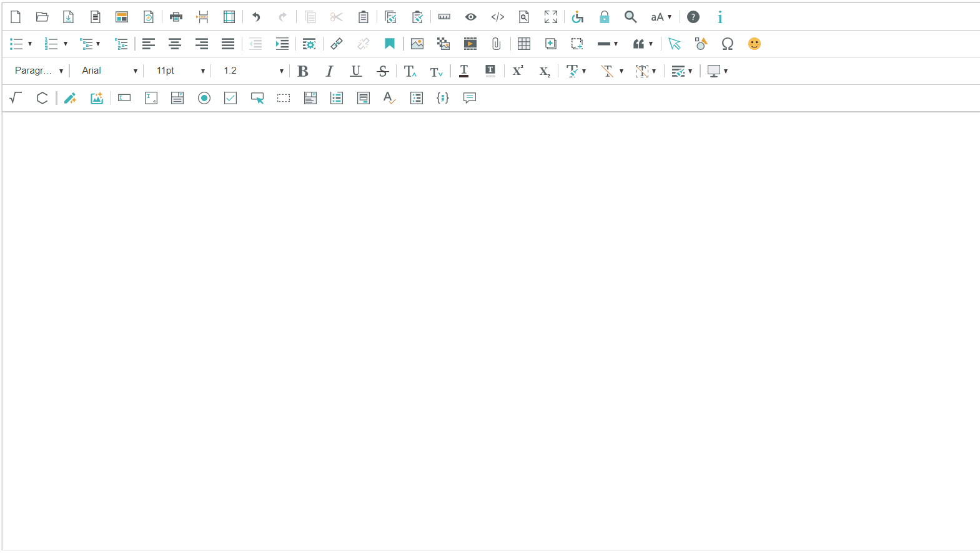Insert a text input form field
This screenshot has height=553, width=980.
(124, 98)
